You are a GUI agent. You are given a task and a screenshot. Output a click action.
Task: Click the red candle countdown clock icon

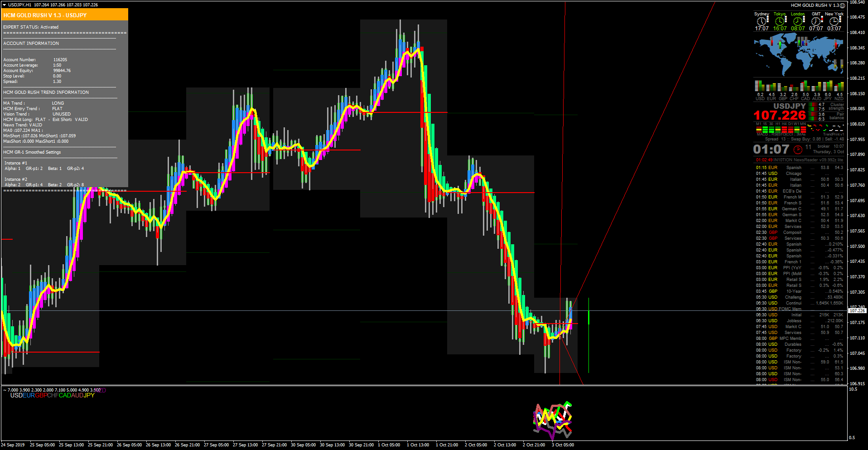(x=798, y=150)
